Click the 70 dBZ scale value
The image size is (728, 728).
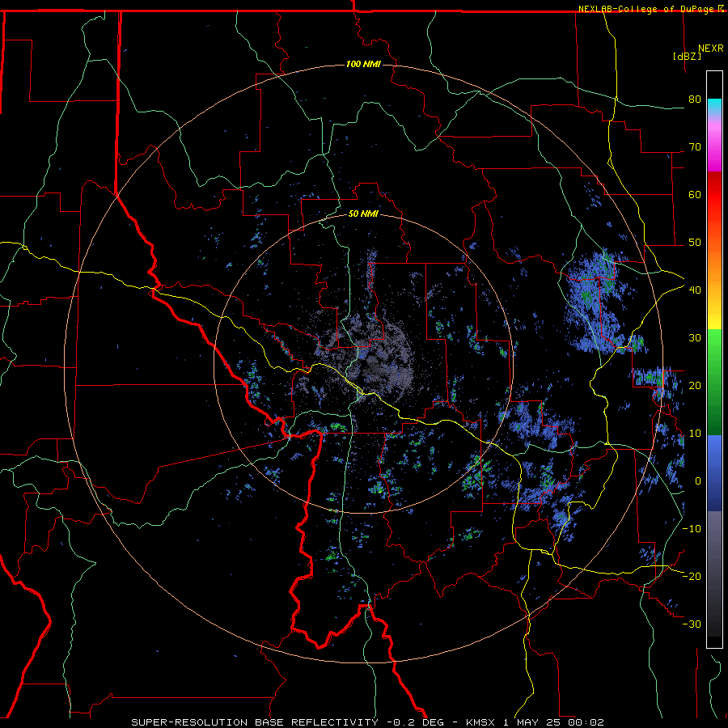695,147
